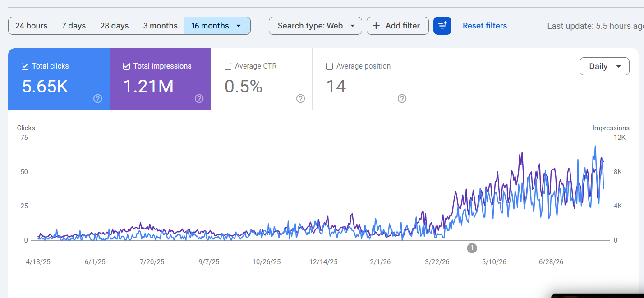
Task: Open help icon for Total impressions
Action: [199, 98]
